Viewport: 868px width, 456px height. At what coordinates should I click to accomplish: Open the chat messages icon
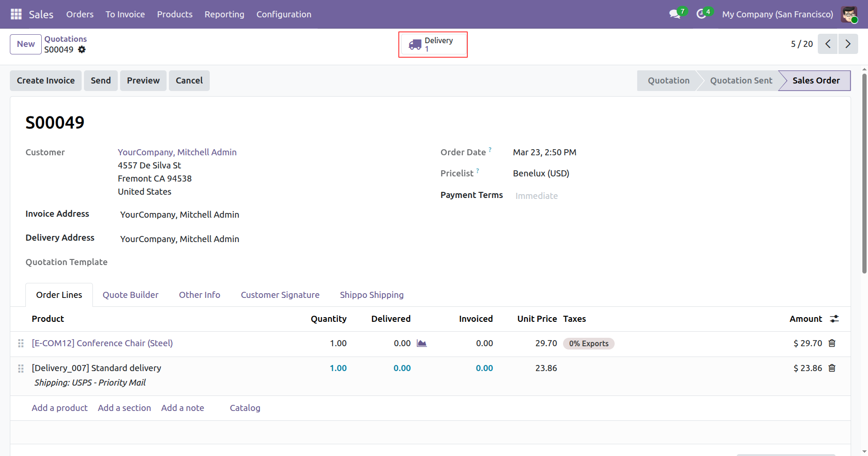point(675,14)
